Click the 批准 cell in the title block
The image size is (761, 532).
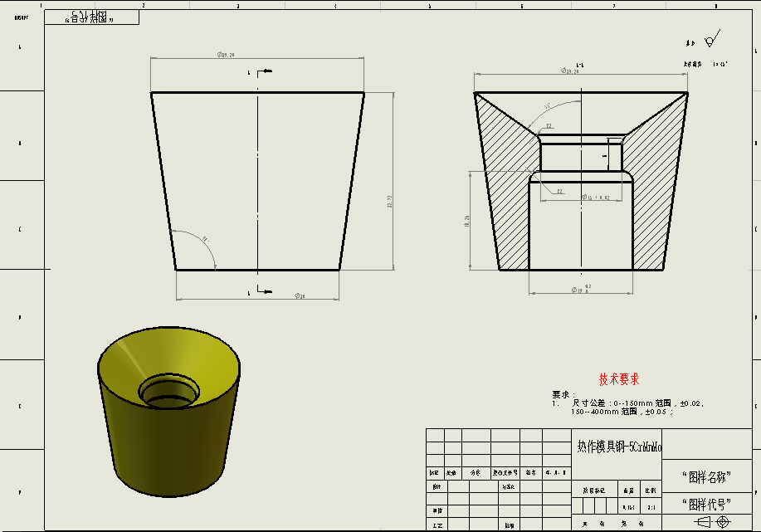(x=509, y=525)
